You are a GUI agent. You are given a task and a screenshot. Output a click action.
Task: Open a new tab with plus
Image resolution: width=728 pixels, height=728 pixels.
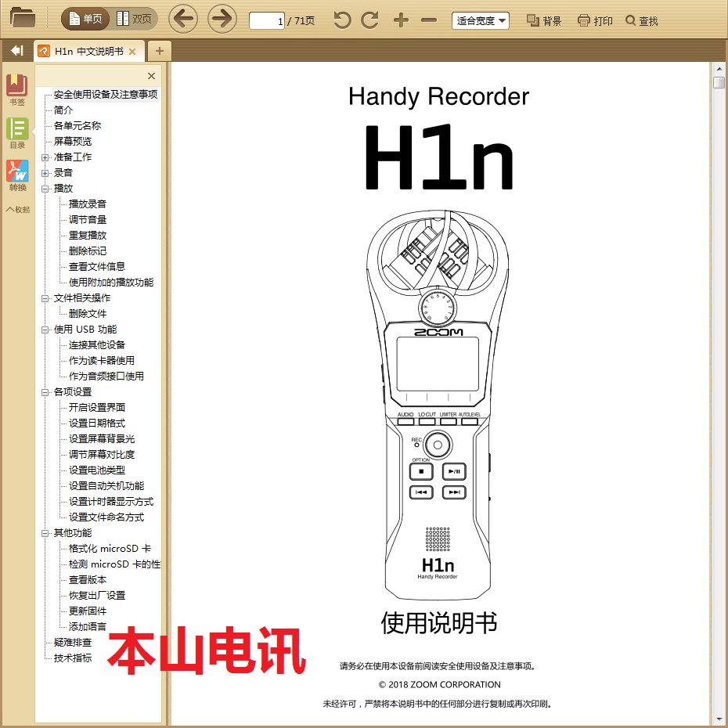point(159,51)
